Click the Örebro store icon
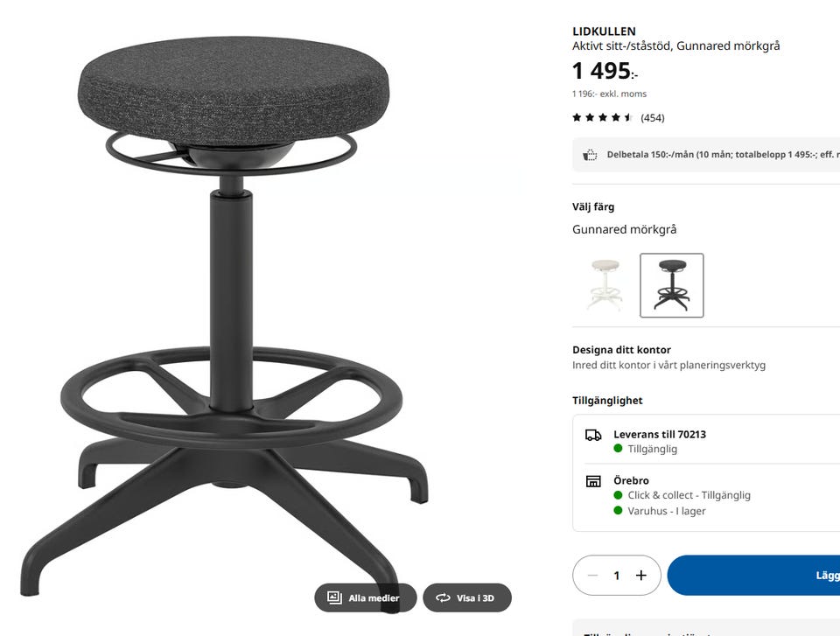The width and height of the screenshot is (840, 636). (593, 480)
